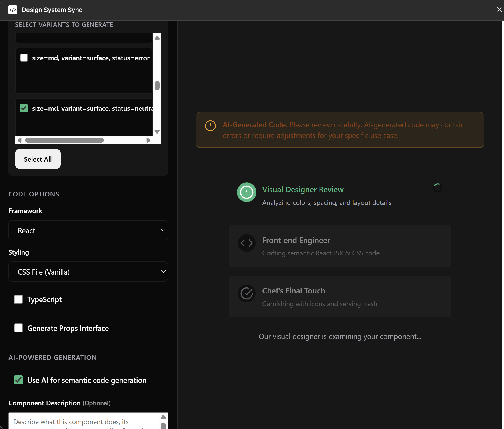
Task: Open the Framework dropdown showing React
Action: pos(88,230)
